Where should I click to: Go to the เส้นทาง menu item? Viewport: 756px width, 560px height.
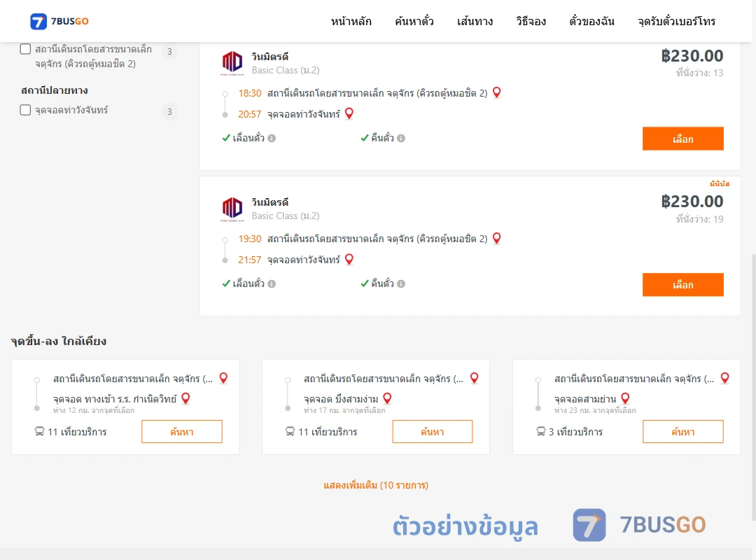[475, 21]
